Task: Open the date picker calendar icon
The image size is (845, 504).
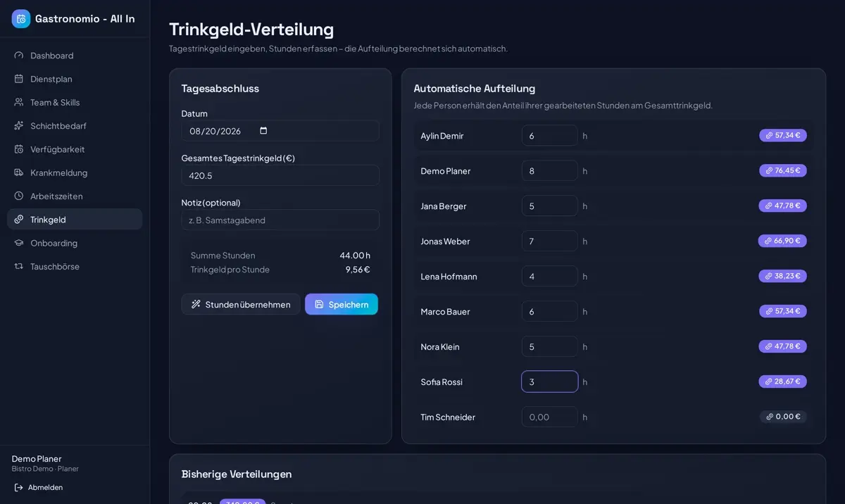Action: [263, 131]
